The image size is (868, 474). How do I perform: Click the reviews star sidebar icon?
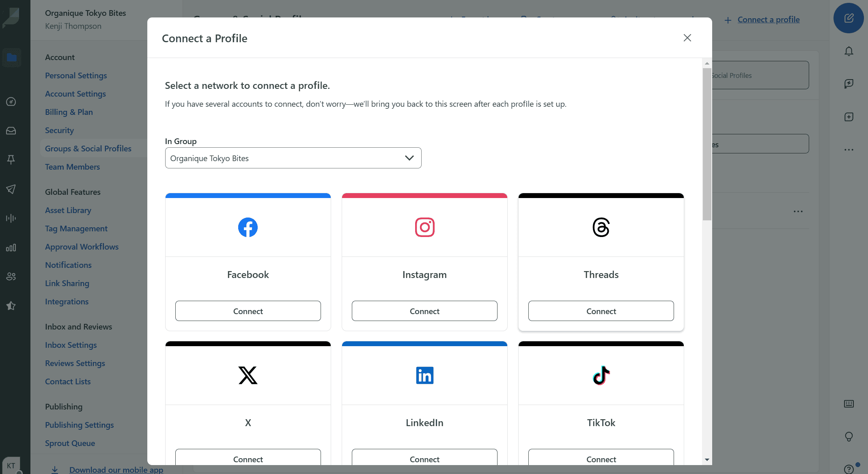coord(11,306)
